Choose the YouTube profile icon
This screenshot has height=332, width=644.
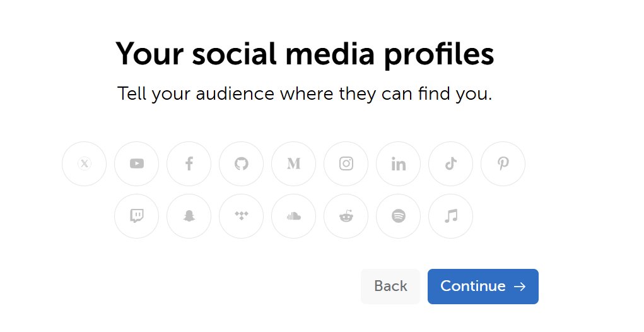click(136, 164)
